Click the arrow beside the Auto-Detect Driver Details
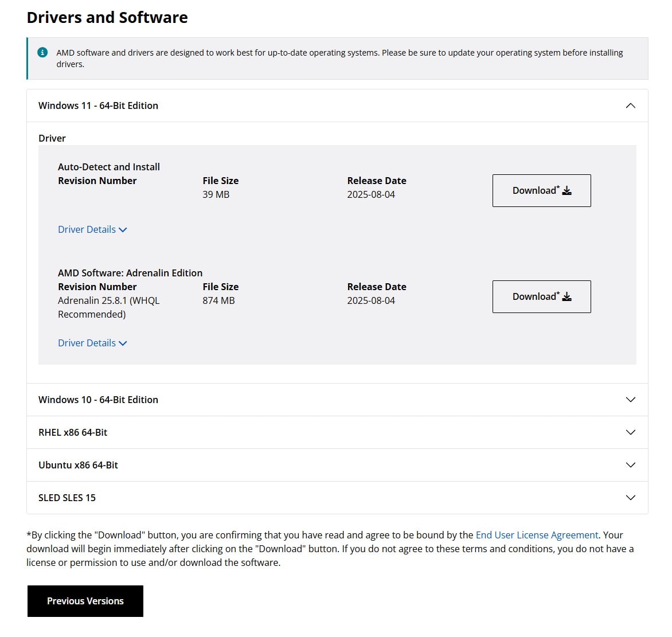 (123, 230)
